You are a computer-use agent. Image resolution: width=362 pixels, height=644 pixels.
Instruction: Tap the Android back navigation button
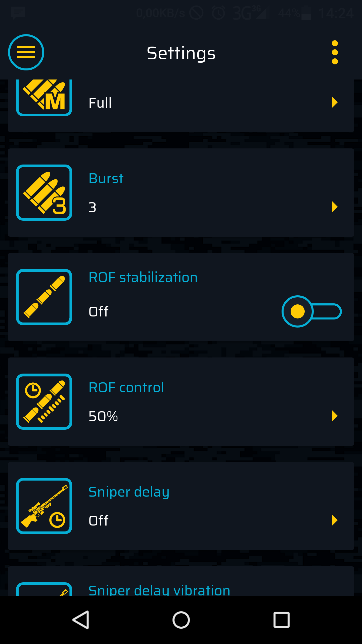click(x=81, y=620)
